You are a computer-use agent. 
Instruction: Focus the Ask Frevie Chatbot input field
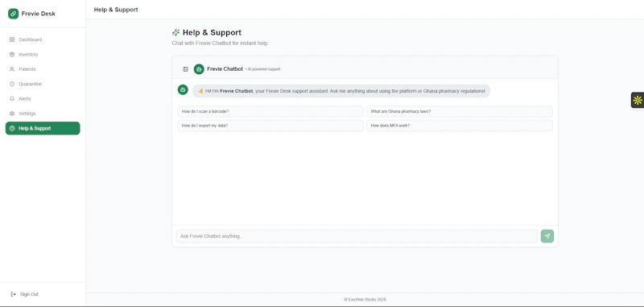357,236
